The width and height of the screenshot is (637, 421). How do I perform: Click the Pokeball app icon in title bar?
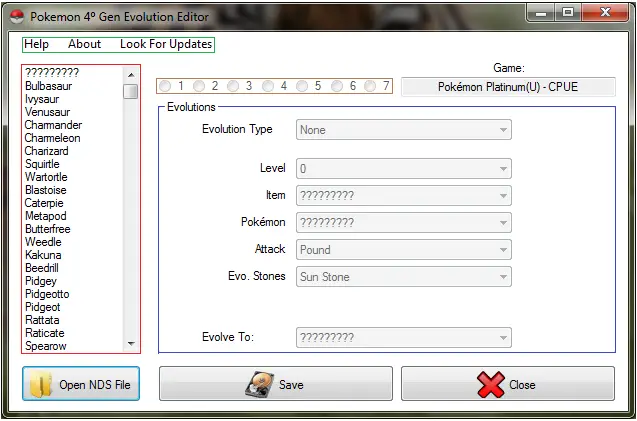click(x=17, y=17)
